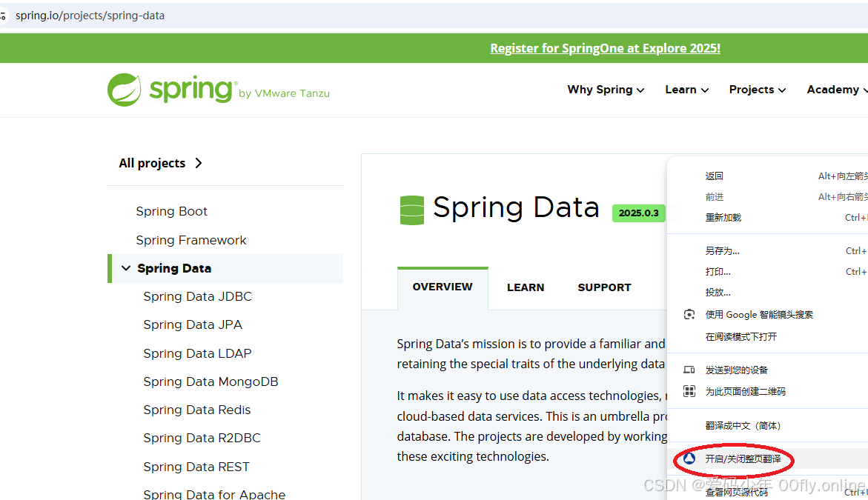
Task: Collapse the Spring Data tree chevron
Action: pos(126,268)
